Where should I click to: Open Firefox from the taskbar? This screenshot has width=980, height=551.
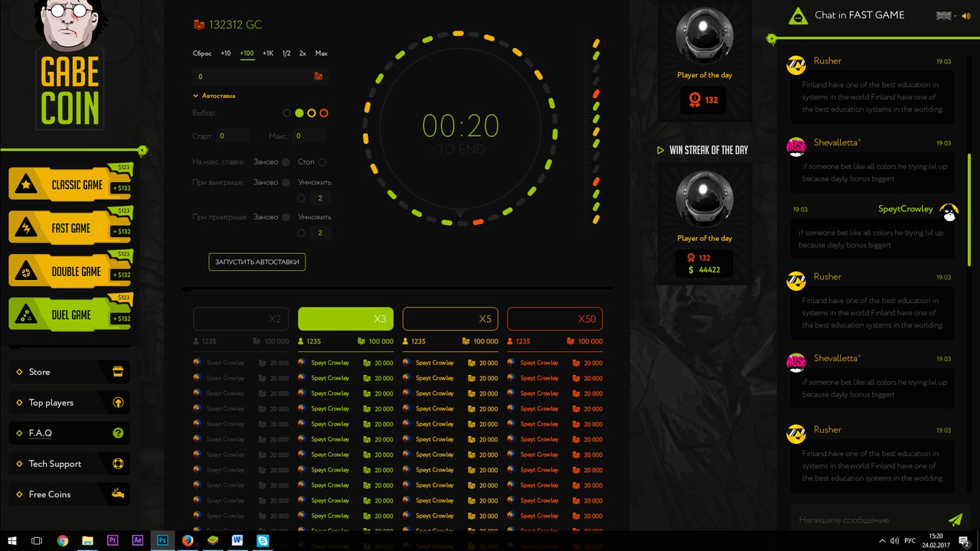tap(188, 540)
